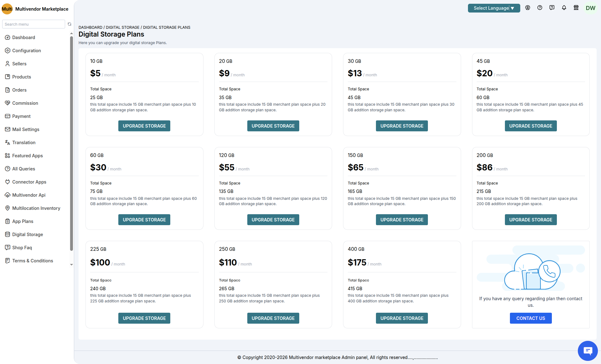Upgrade storage for the 250 GB plan
This screenshot has height=364, width=601.
tap(273, 318)
